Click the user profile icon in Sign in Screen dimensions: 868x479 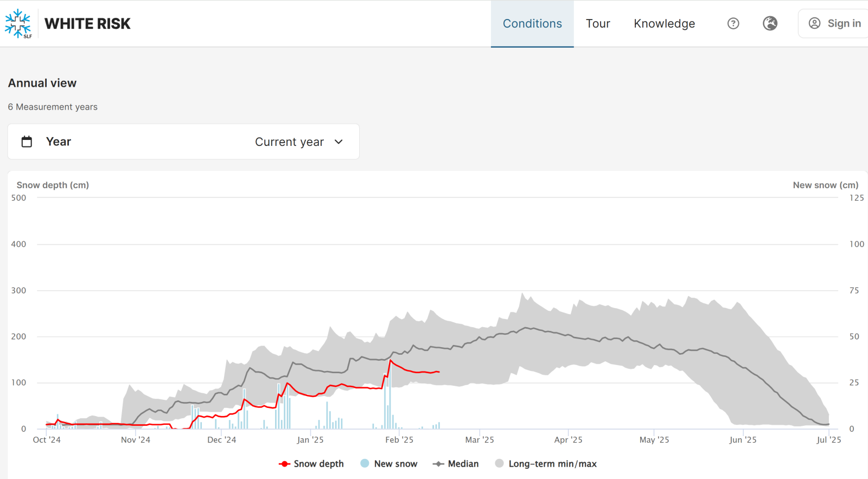pos(814,23)
